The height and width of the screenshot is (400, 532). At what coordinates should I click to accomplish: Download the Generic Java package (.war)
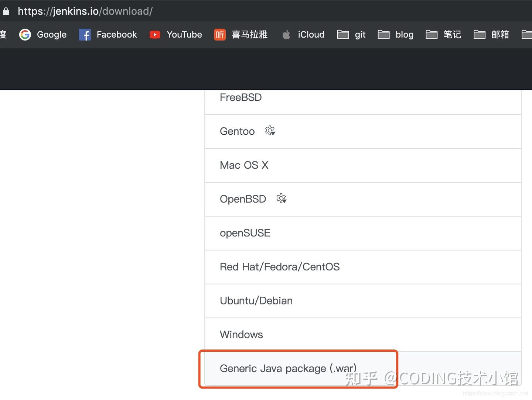(288, 368)
